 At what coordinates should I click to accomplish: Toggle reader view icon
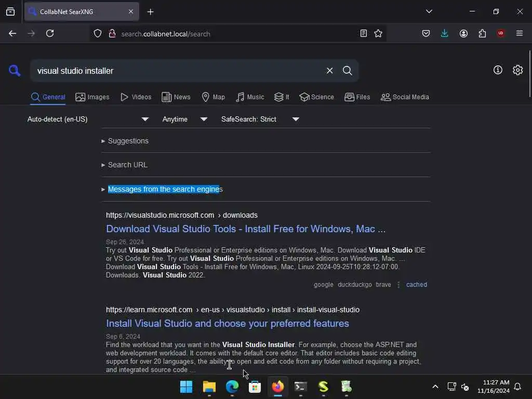(x=363, y=33)
